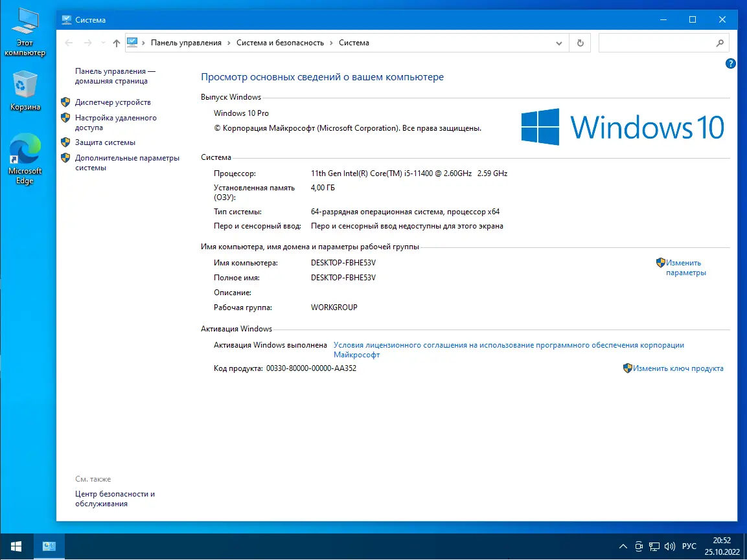Click the help question mark icon
The image size is (747, 560).
coord(730,63)
